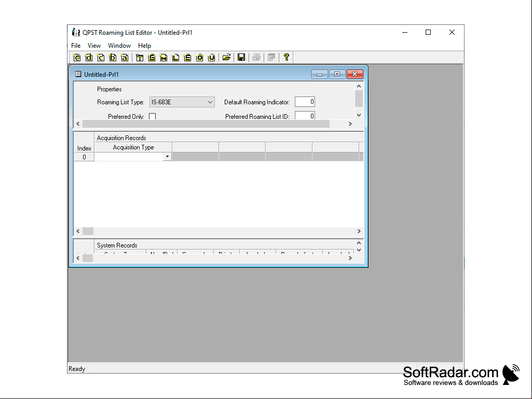Click the Properties pane scroll-right arrow
The height and width of the screenshot is (399, 532).
[x=350, y=124]
